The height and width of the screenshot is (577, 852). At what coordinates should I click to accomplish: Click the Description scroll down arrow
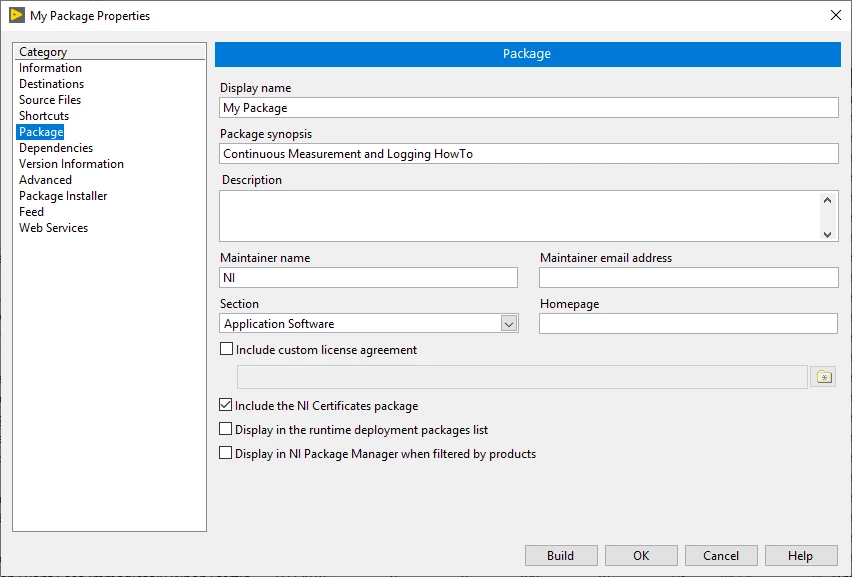click(x=827, y=234)
